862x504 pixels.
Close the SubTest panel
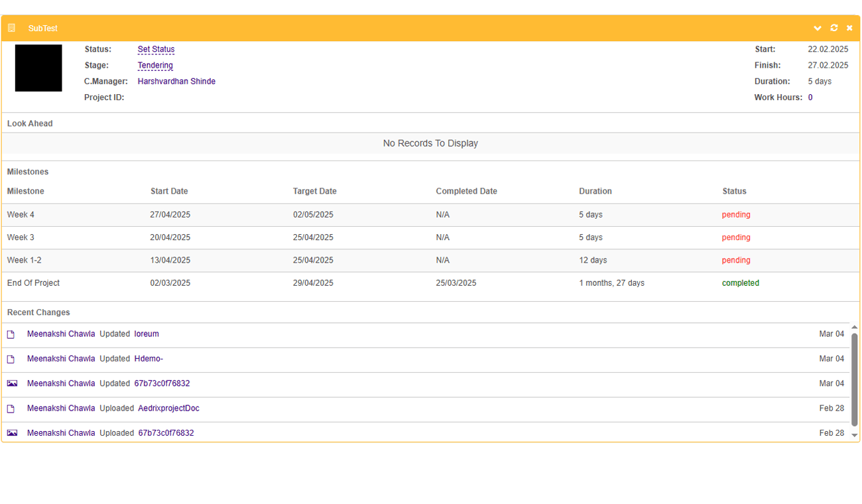[849, 28]
